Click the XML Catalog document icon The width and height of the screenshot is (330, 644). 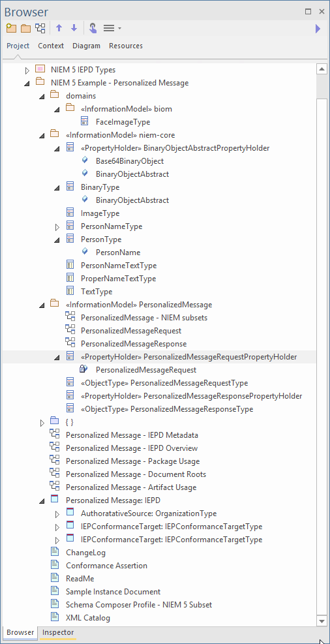pyautogui.click(x=55, y=617)
